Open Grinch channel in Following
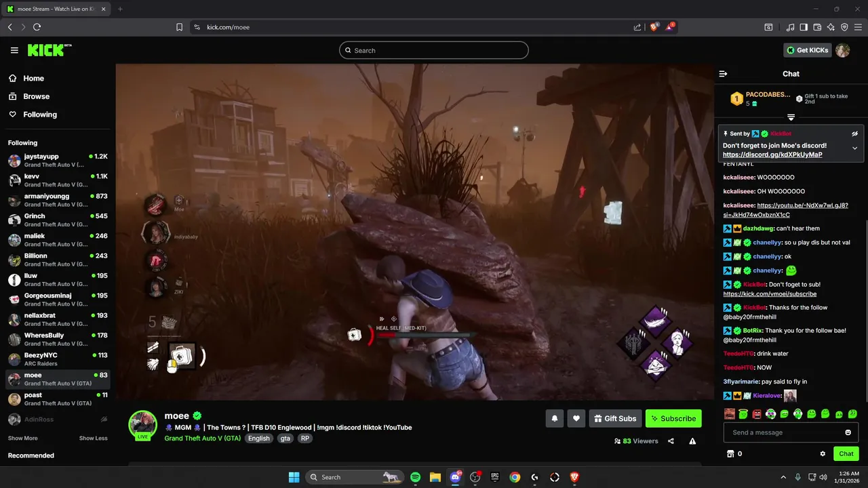 click(x=58, y=220)
